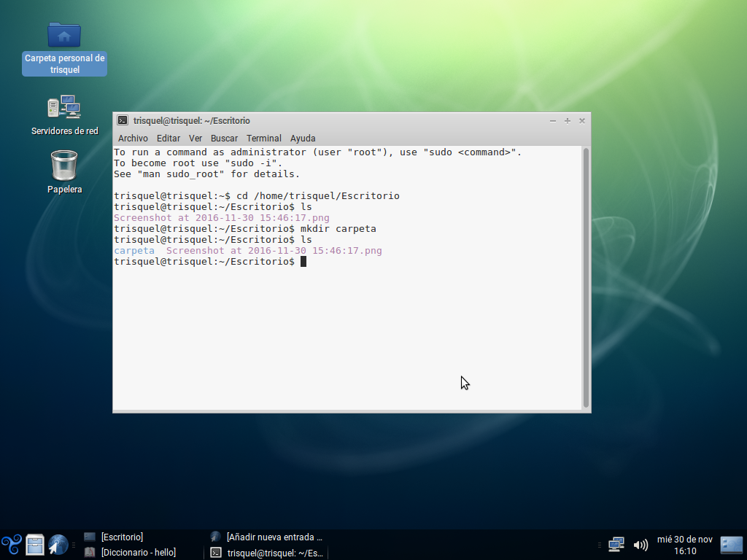Switch to Añadir nueva entrada taskbar window
Viewport: 747px width, 560px height.
click(273, 537)
